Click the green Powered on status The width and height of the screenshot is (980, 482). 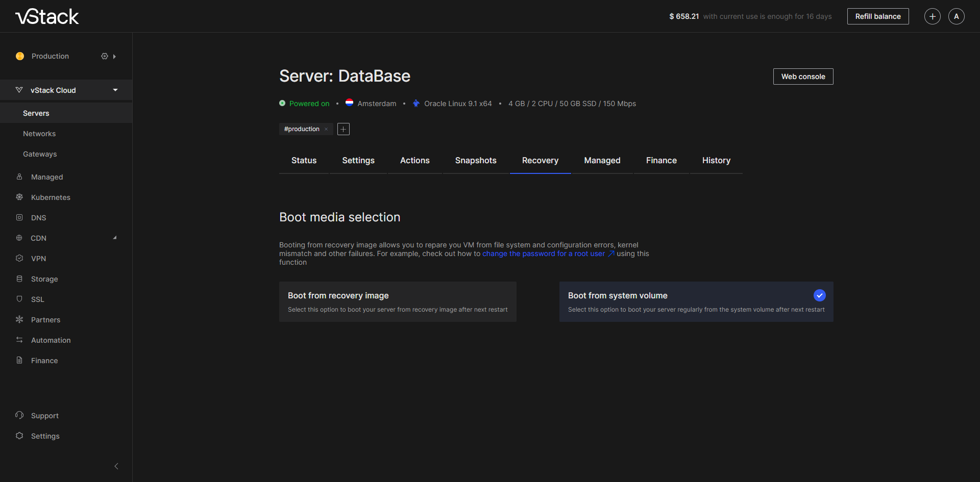(309, 104)
